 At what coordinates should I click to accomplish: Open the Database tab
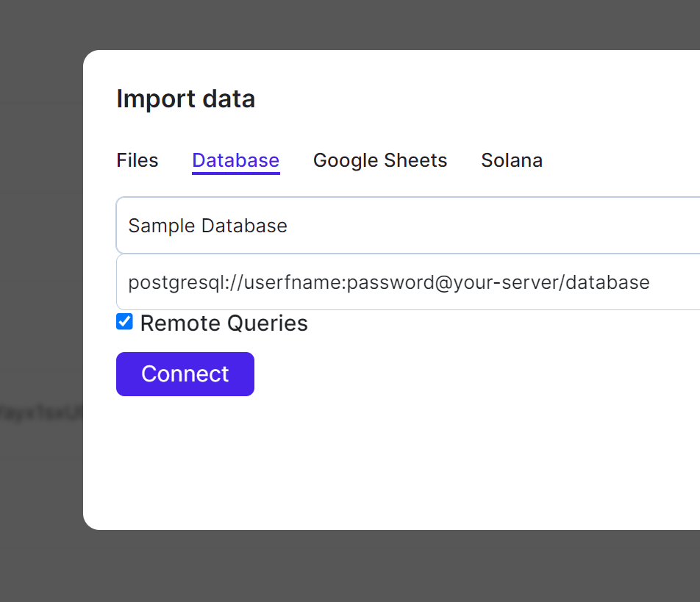pos(235,160)
